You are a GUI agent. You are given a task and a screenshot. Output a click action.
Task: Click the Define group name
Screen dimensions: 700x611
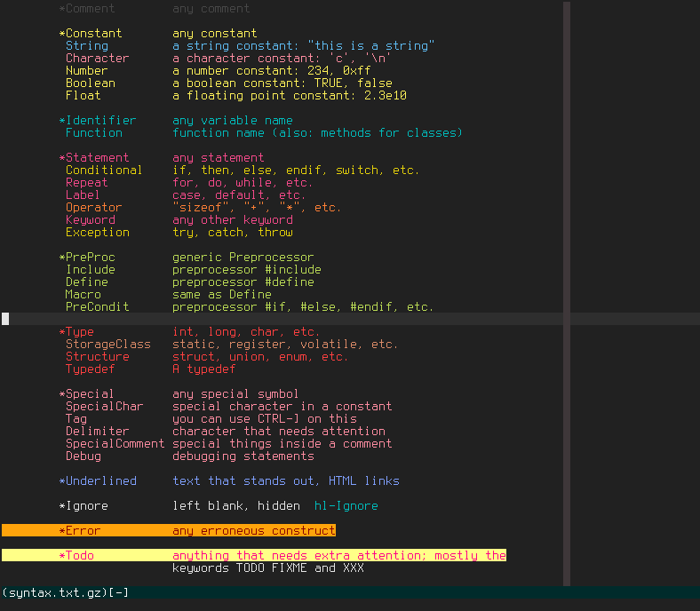pyautogui.click(x=87, y=282)
